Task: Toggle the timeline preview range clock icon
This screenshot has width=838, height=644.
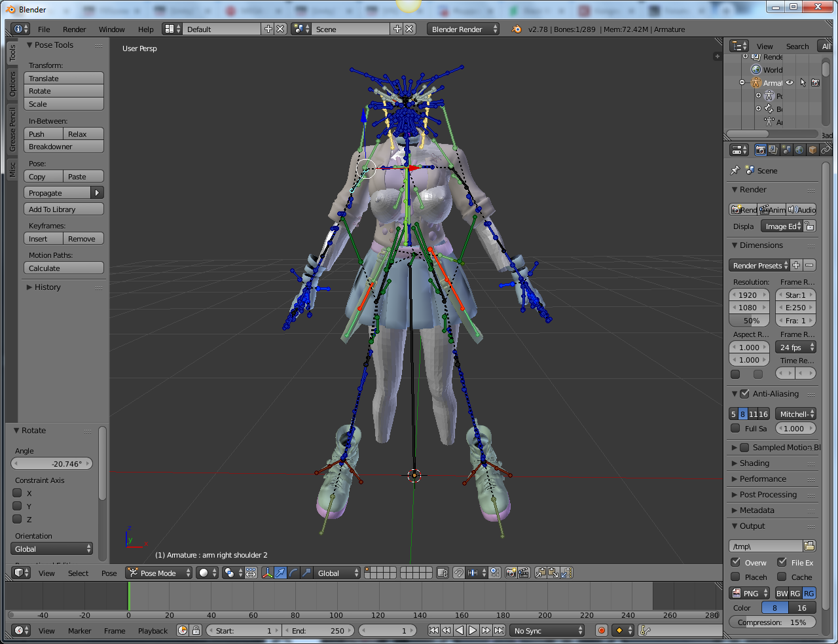Action: [x=183, y=630]
